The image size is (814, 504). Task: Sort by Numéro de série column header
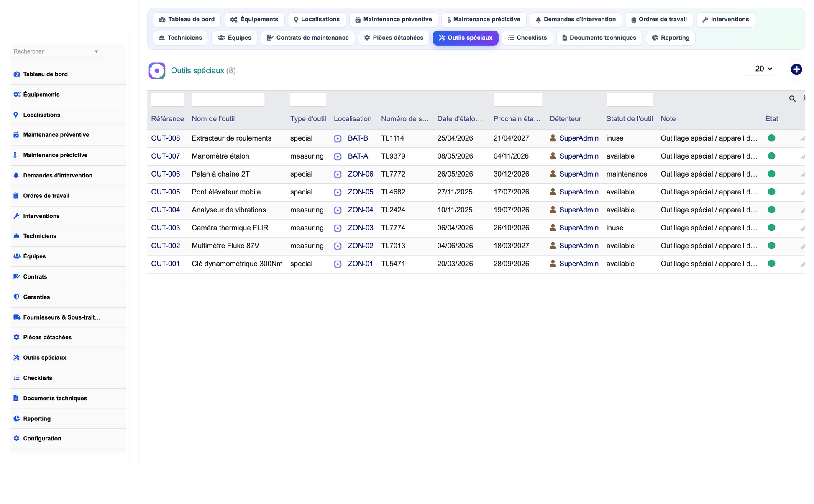point(404,119)
